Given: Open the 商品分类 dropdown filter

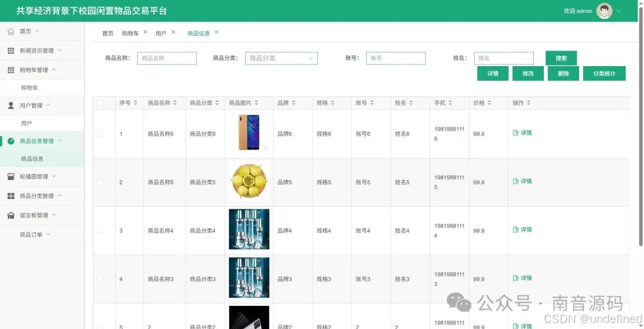Looking at the screenshot, I should (281, 58).
